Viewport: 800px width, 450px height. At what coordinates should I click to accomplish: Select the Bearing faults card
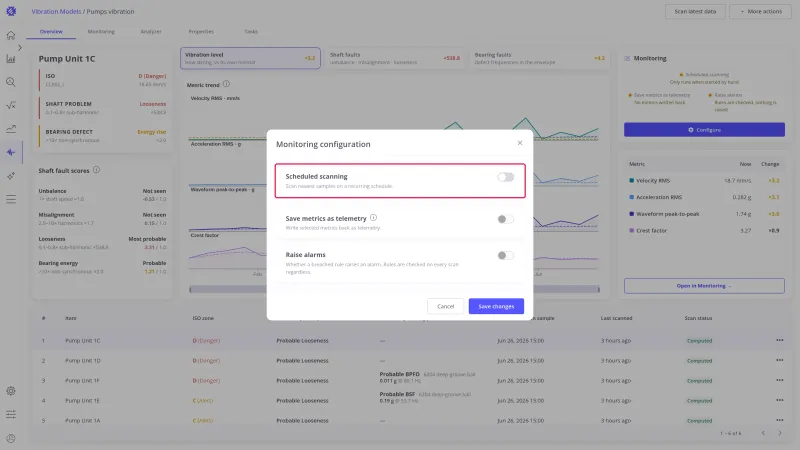(539, 58)
